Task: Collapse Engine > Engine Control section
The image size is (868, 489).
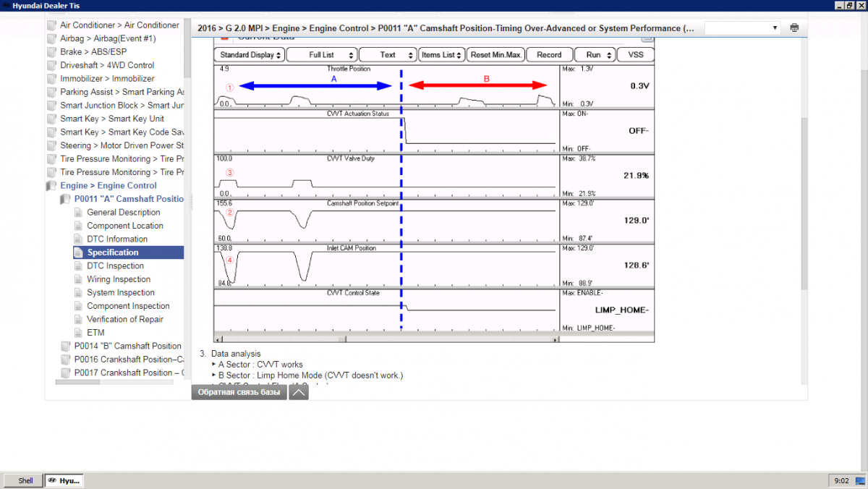Action: [109, 186]
